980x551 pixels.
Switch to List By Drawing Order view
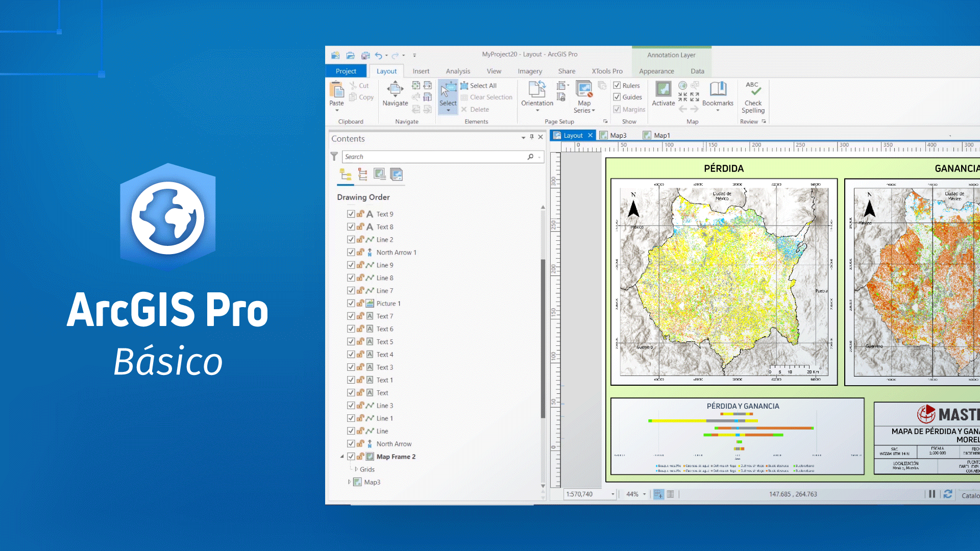346,175
